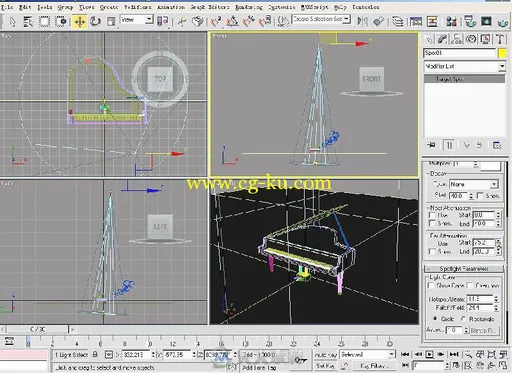Pick the Rectangular Selection Region tool

(44, 22)
